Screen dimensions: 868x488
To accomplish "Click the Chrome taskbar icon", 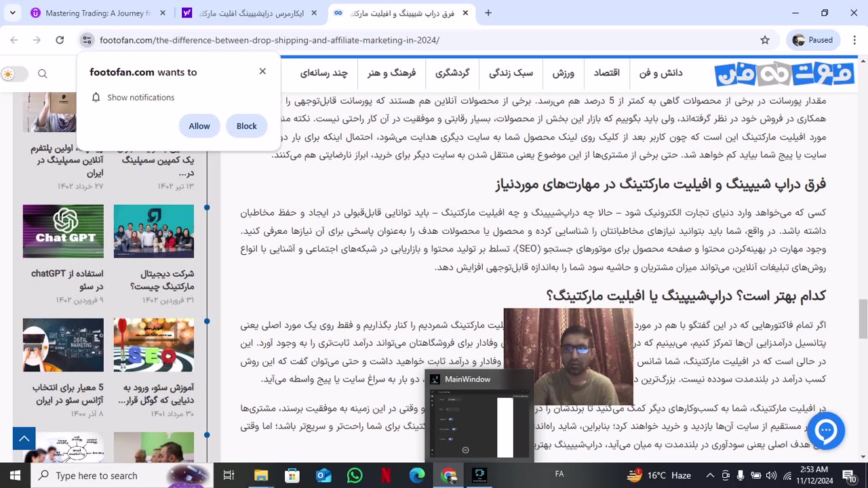I will click(448, 476).
